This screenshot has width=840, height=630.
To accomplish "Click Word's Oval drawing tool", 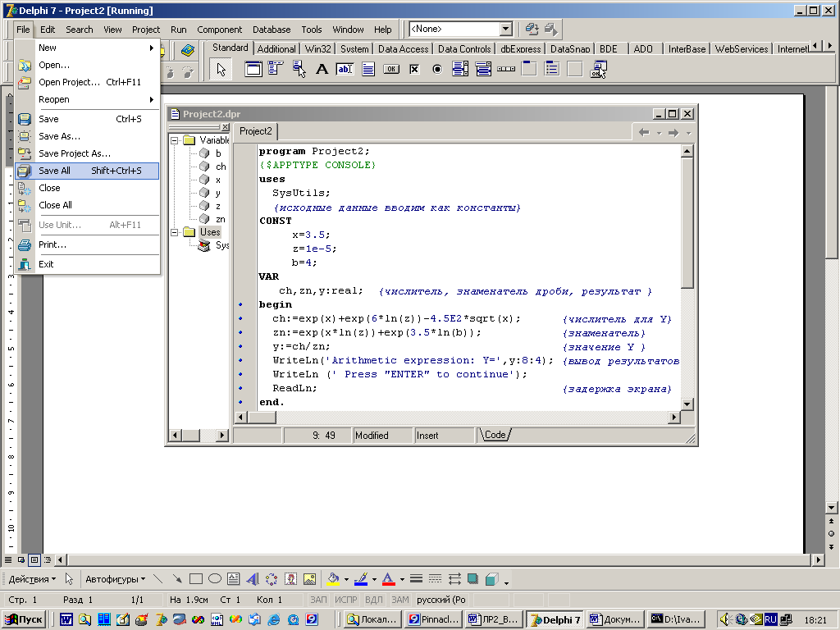I will [215, 579].
